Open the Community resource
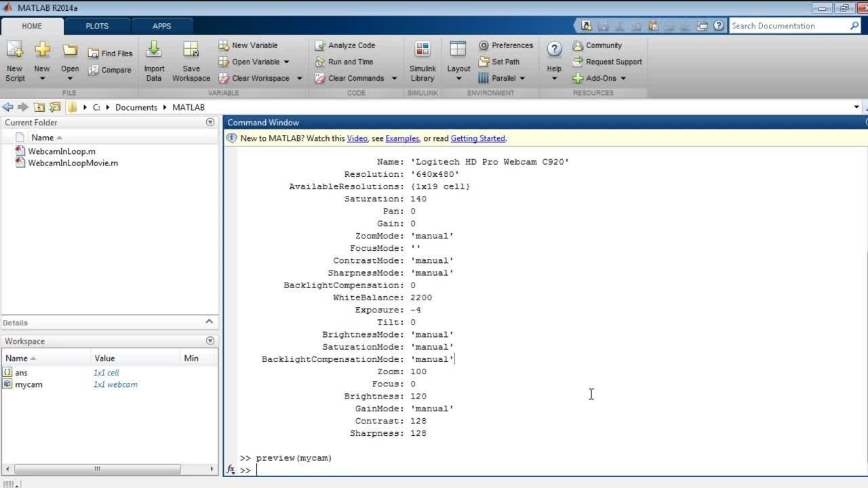Screen dimensions: 868x488 tap(597, 45)
